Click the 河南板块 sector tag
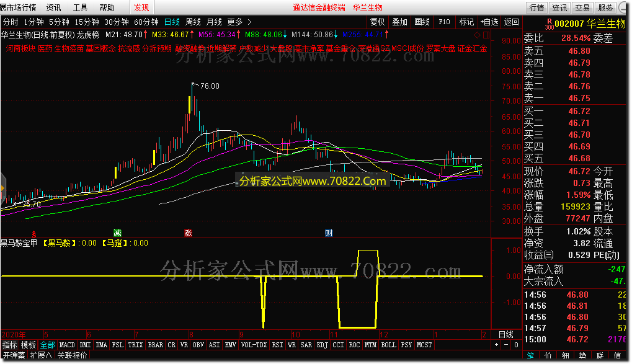The height and width of the screenshot is (364, 632). click(x=20, y=49)
